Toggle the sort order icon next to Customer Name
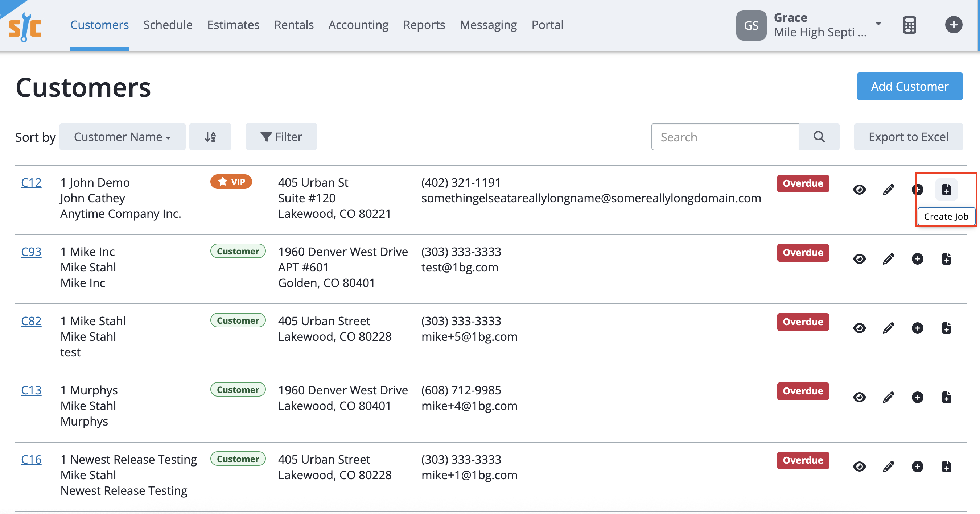980x514 pixels. pyautogui.click(x=210, y=137)
